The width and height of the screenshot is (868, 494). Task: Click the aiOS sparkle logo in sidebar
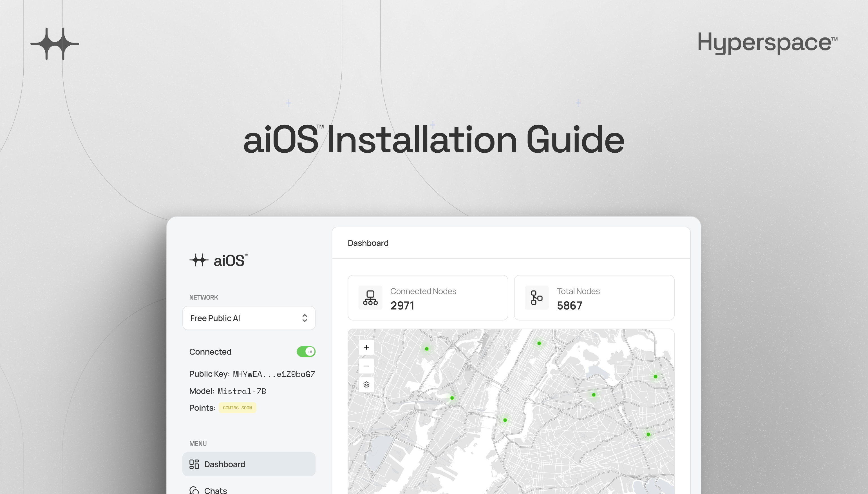tap(199, 260)
